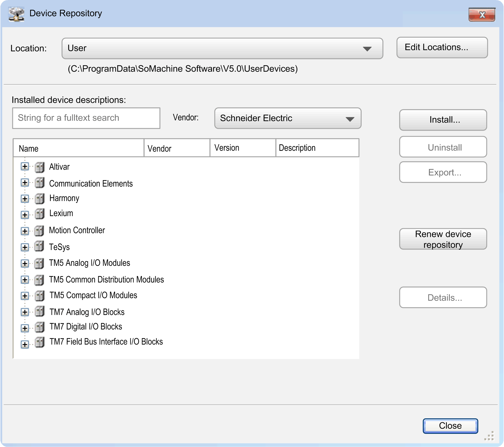Click the Edit Locations button

(x=442, y=47)
